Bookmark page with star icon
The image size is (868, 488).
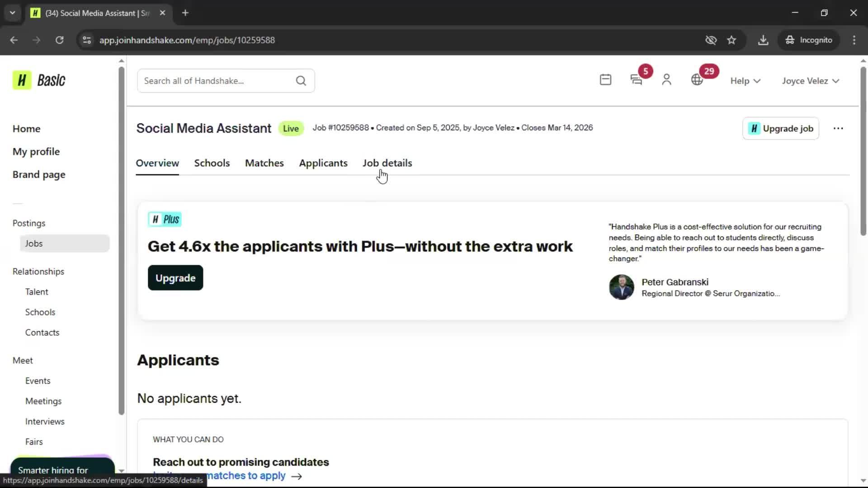tap(731, 40)
